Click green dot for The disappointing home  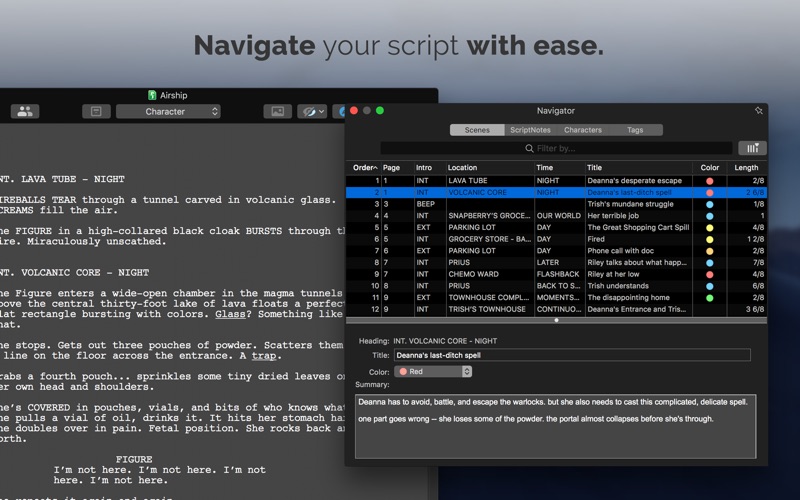pyautogui.click(x=709, y=298)
